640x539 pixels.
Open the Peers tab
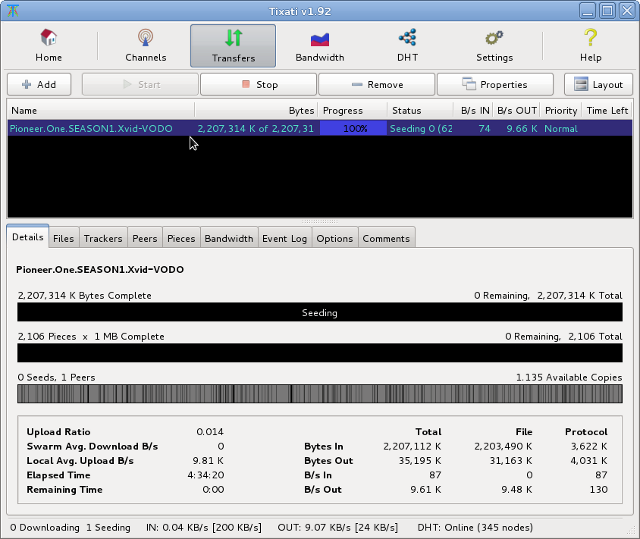tap(145, 238)
